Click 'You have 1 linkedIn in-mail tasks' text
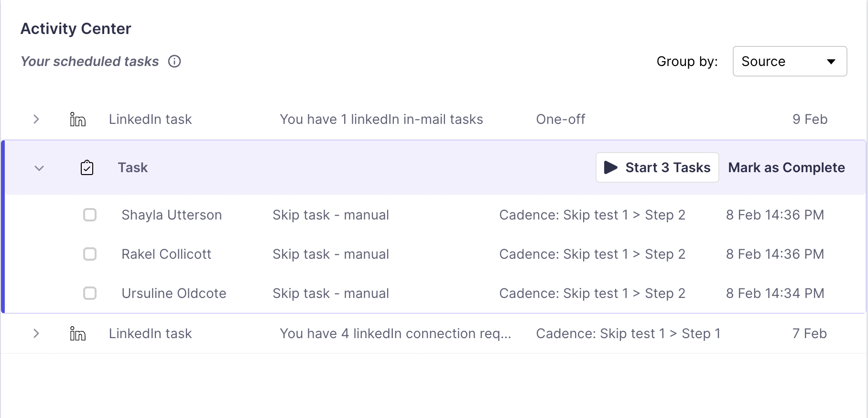The height and width of the screenshot is (418, 868). 381,119
